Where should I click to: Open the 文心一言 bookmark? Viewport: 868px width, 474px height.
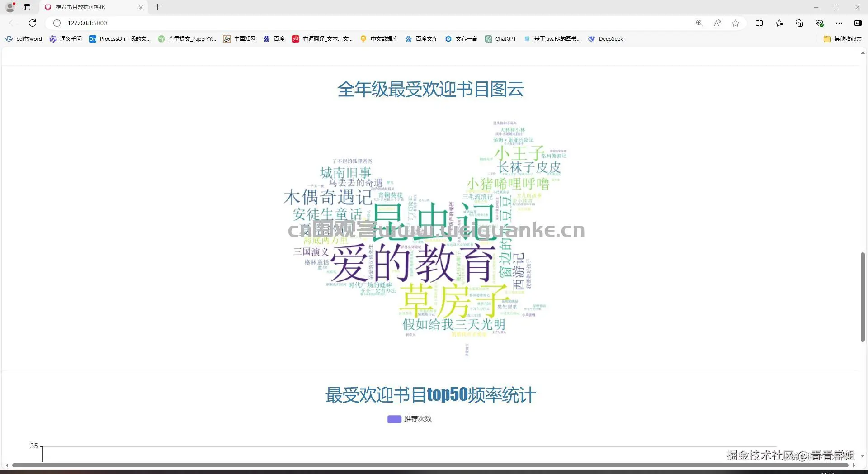coord(461,39)
